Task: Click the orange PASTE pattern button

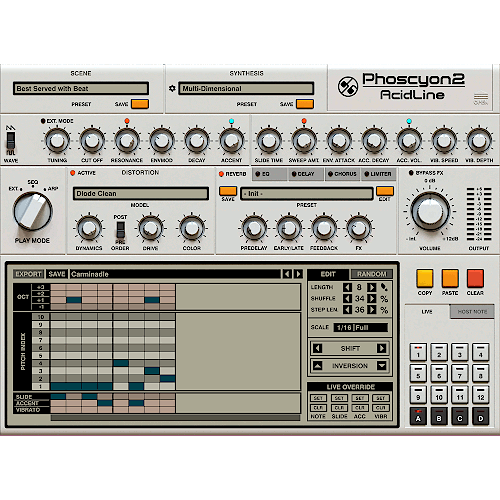Action: (450, 278)
